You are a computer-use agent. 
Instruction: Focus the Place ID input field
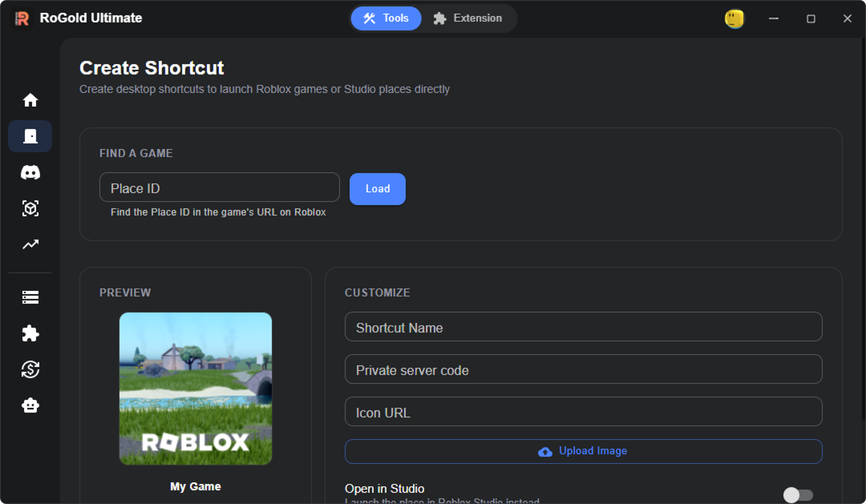219,187
